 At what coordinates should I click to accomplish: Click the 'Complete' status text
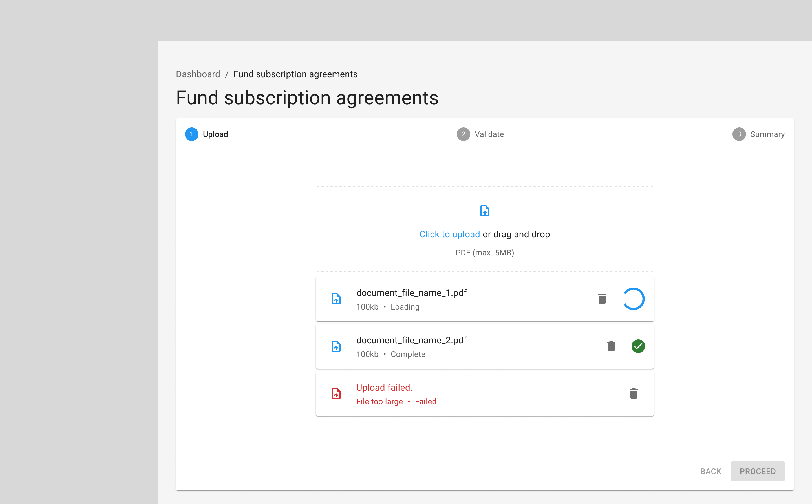click(x=408, y=354)
